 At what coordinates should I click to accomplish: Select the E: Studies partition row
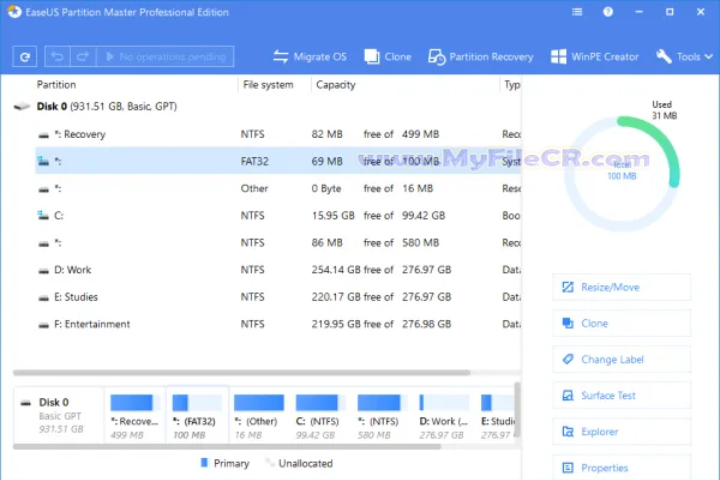(x=278, y=297)
